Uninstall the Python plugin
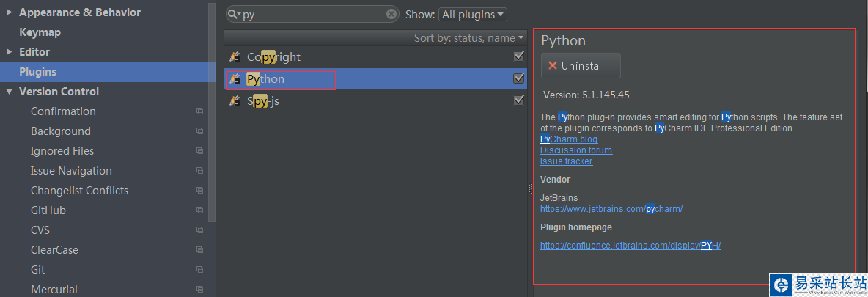 coord(581,65)
